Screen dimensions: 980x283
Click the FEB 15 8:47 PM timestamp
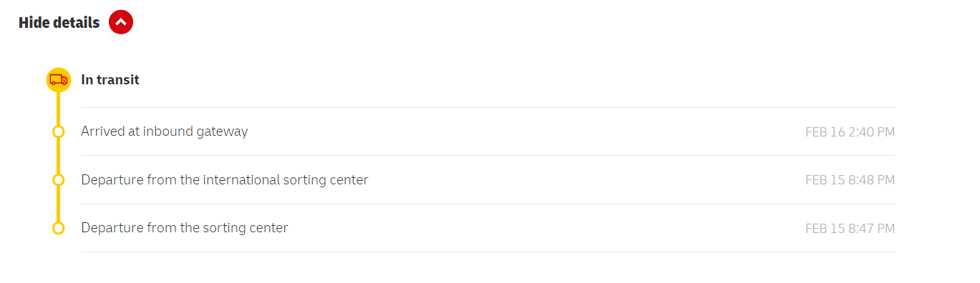(850, 229)
